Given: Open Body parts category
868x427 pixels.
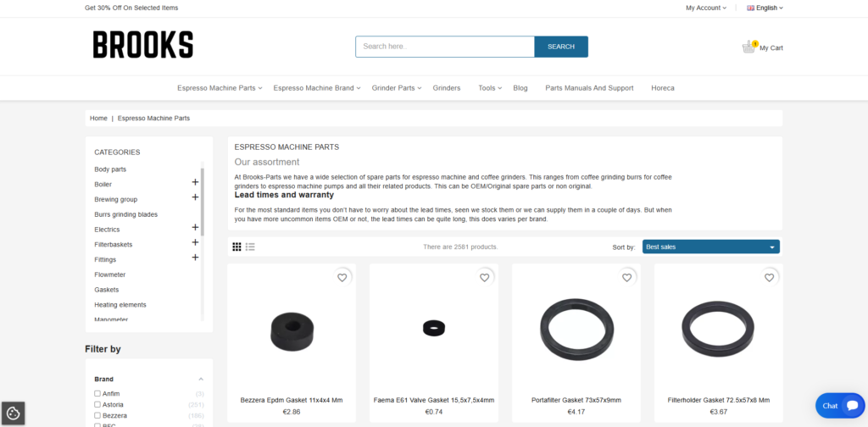Looking at the screenshot, I should coord(110,169).
